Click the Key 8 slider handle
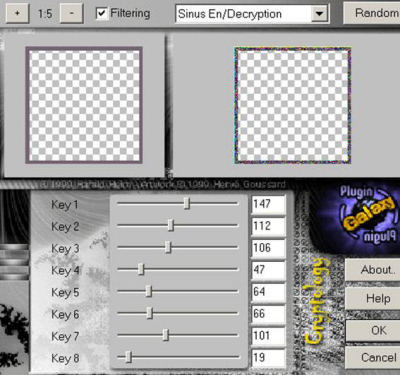 tap(129, 357)
